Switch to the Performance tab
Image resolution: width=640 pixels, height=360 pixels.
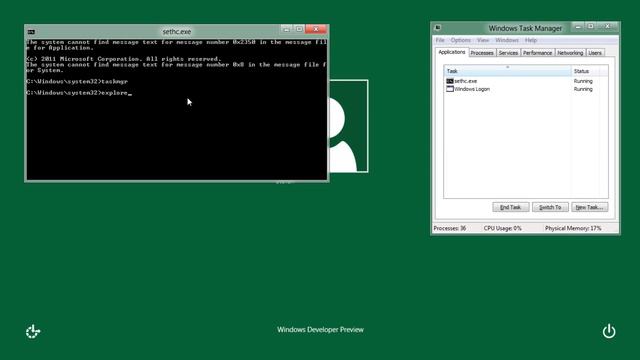[537, 53]
